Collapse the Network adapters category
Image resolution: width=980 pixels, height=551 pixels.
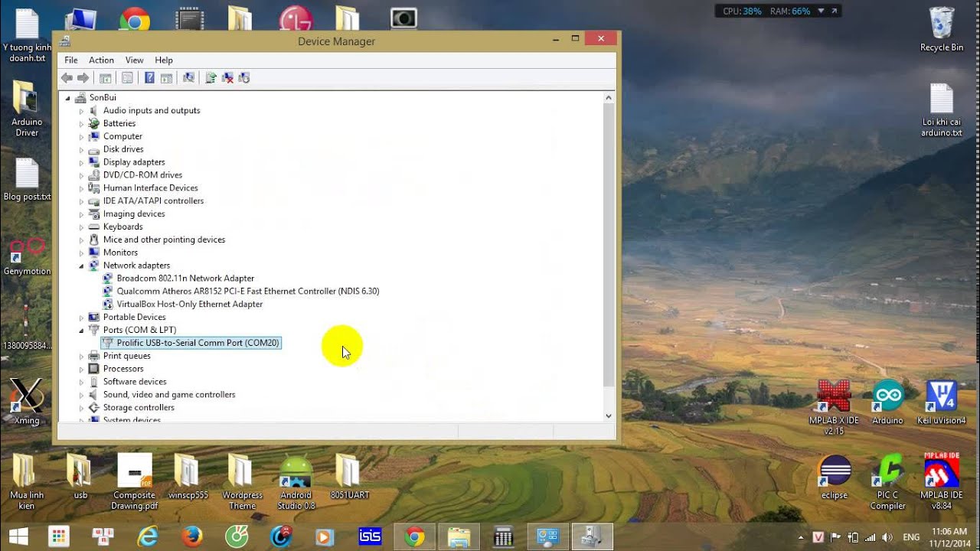pos(81,266)
